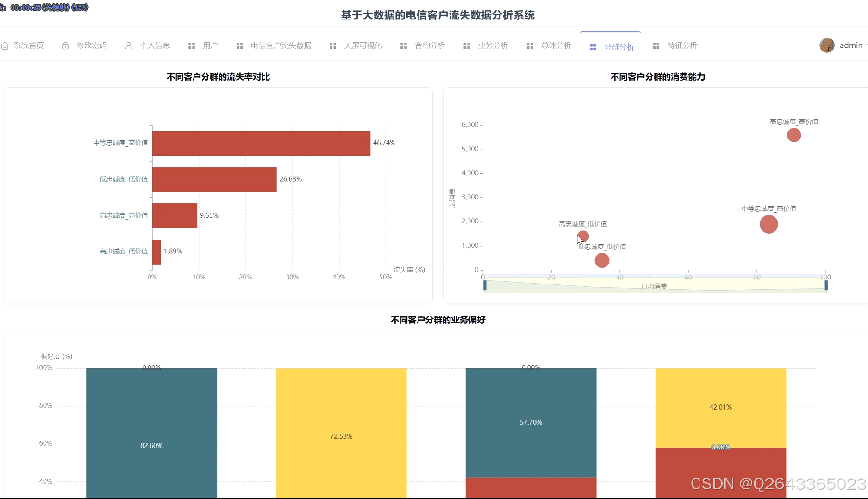Viewport: 868px width, 499px height.
Task: Click the 46.74% value label
Action: pos(384,143)
